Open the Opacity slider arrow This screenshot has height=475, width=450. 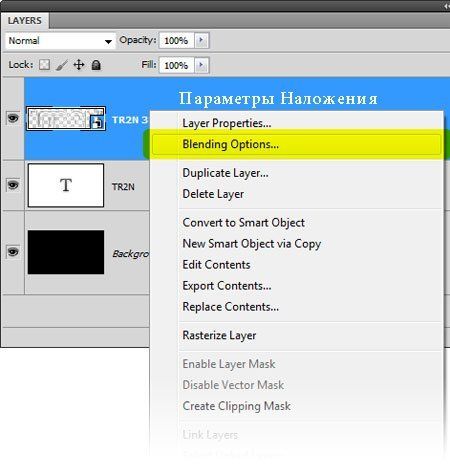[x=201, y=40]
